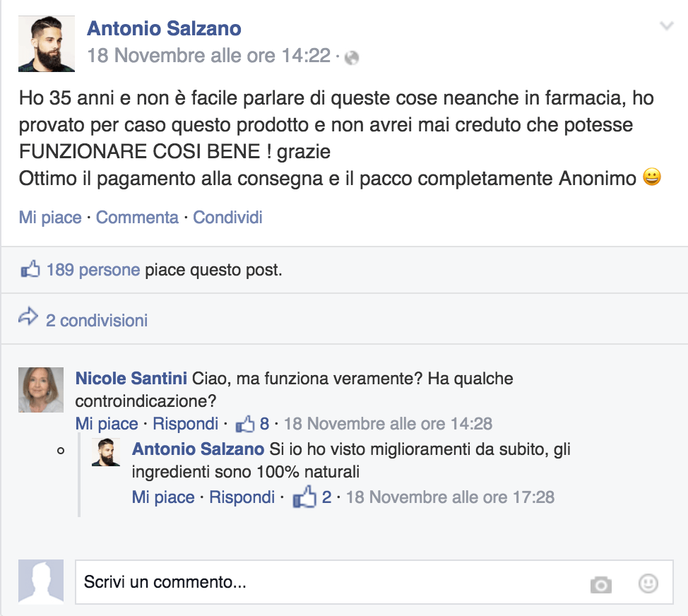The image size is (688, 616).
Task: Click 'Condividi' to share the post
Action: coord(227,218)
